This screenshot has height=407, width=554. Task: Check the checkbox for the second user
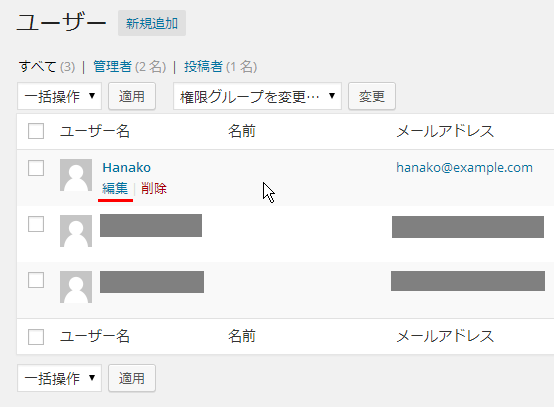36,224
